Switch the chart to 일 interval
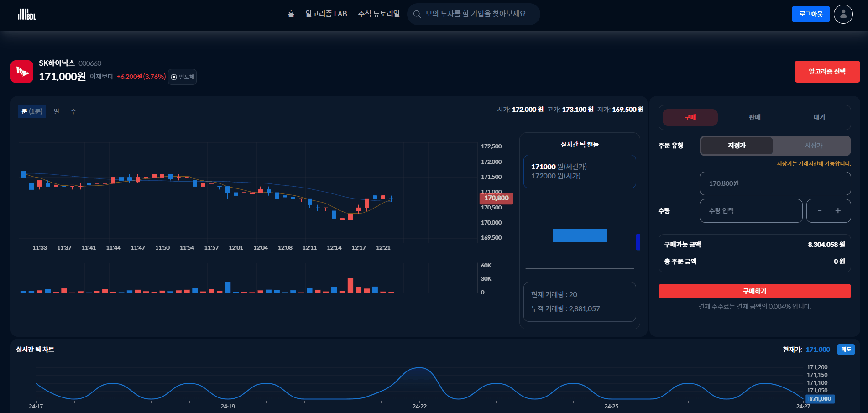This screenshot has height=413, width=868. (x=56, y=111)
